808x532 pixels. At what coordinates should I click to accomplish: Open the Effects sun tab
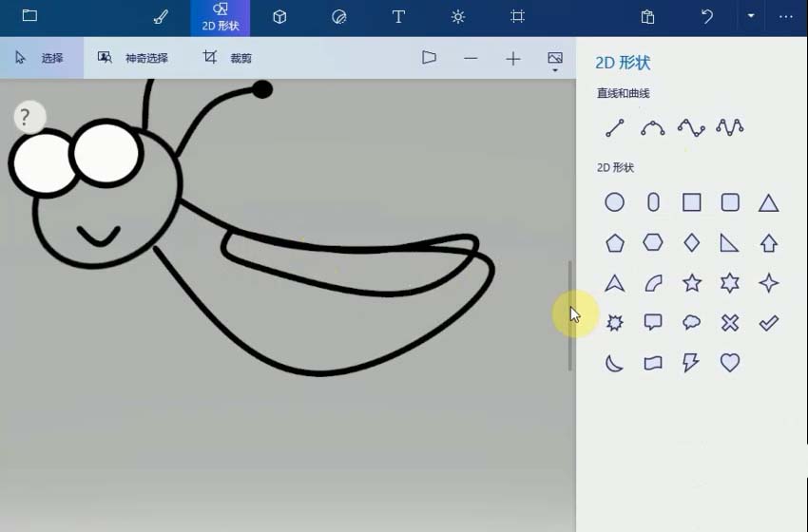[457, 17]
